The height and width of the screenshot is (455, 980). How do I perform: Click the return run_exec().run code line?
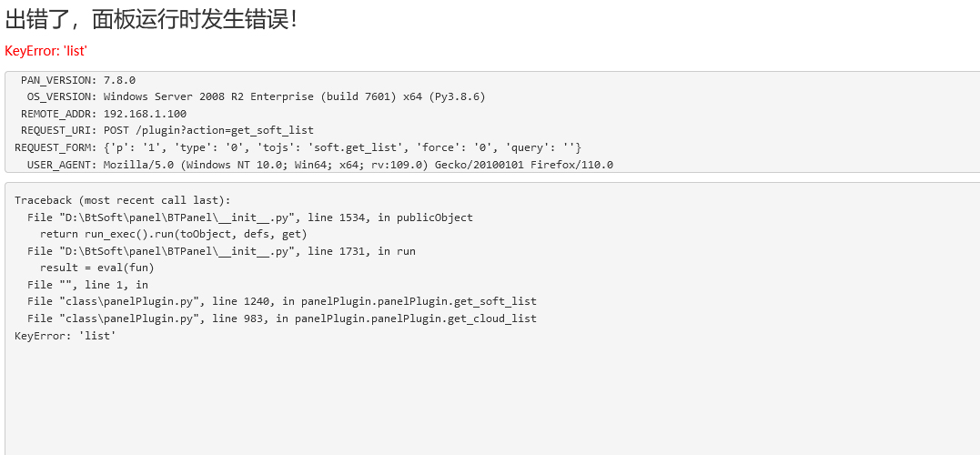174,234
